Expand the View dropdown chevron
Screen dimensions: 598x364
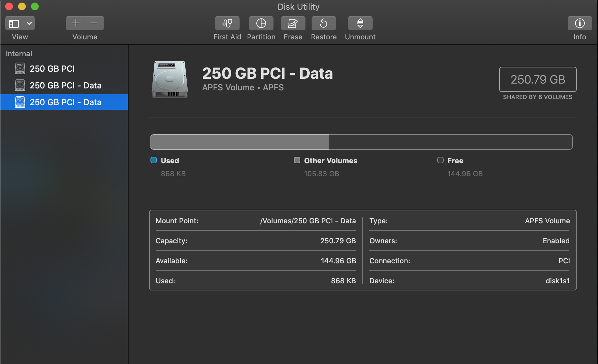coord(29,24)
